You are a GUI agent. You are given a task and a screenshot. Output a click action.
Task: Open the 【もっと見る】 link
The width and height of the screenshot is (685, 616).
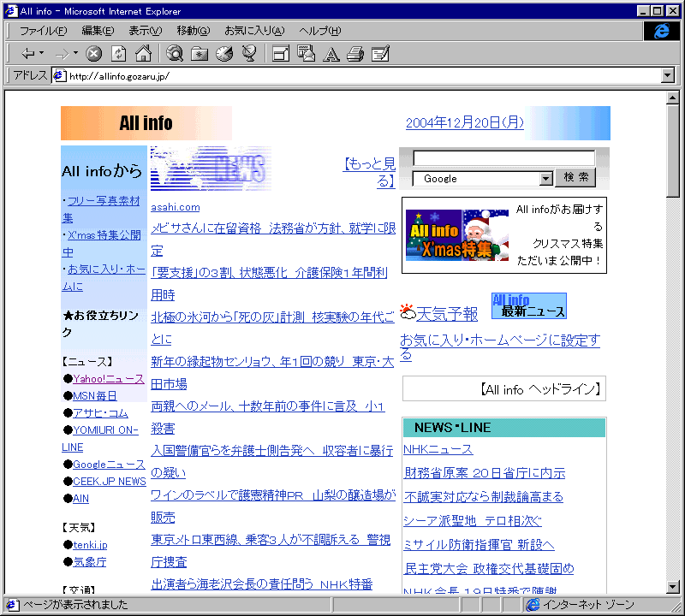point(370,172)
